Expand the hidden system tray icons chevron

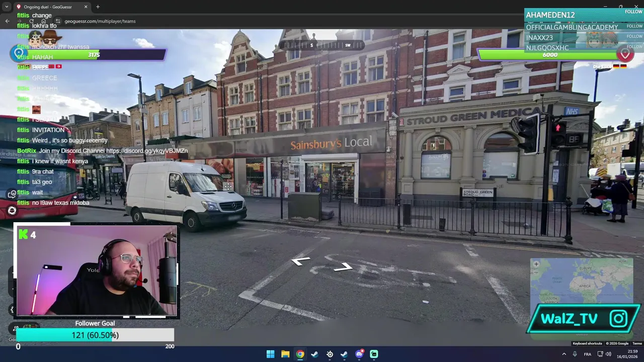[564, 354]
